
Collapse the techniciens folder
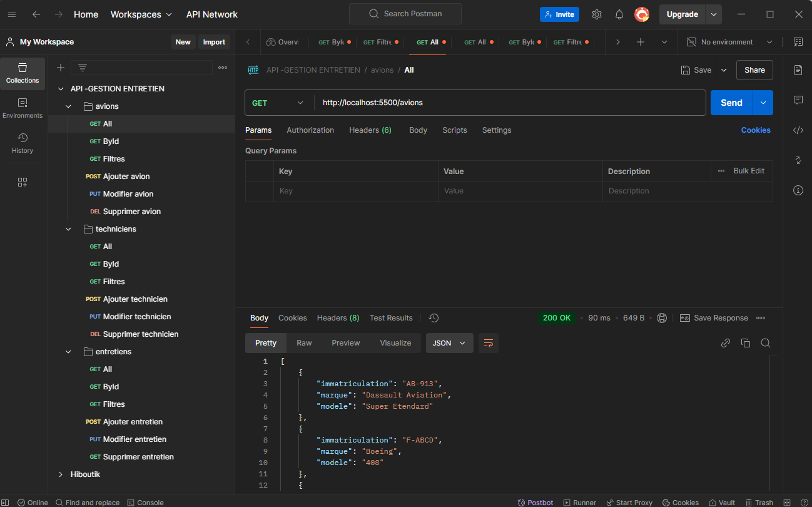[69, 229]
